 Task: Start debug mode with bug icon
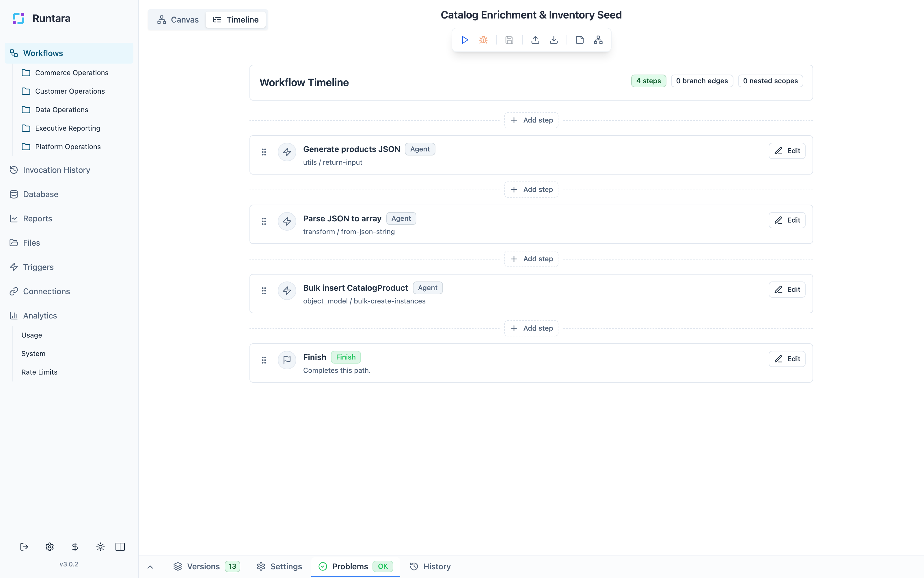pyautogui.click(x=483, y=40)
